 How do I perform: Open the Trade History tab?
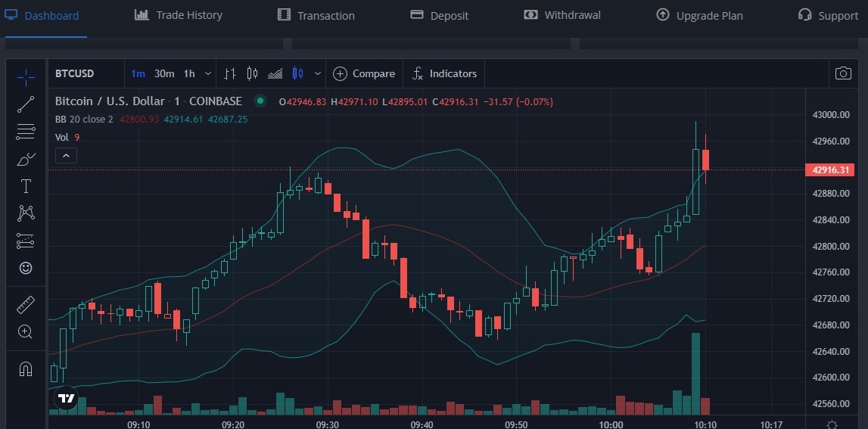click(179, 15)
